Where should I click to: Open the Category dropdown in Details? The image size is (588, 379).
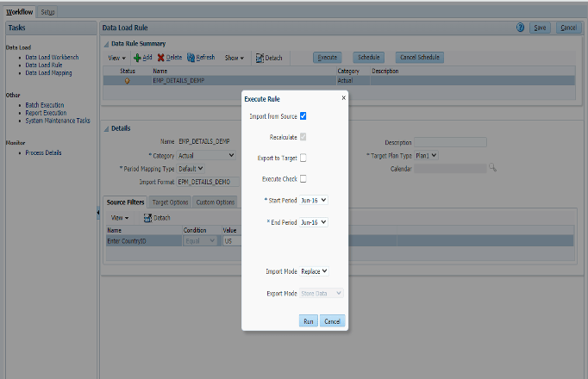coord(206,155)
